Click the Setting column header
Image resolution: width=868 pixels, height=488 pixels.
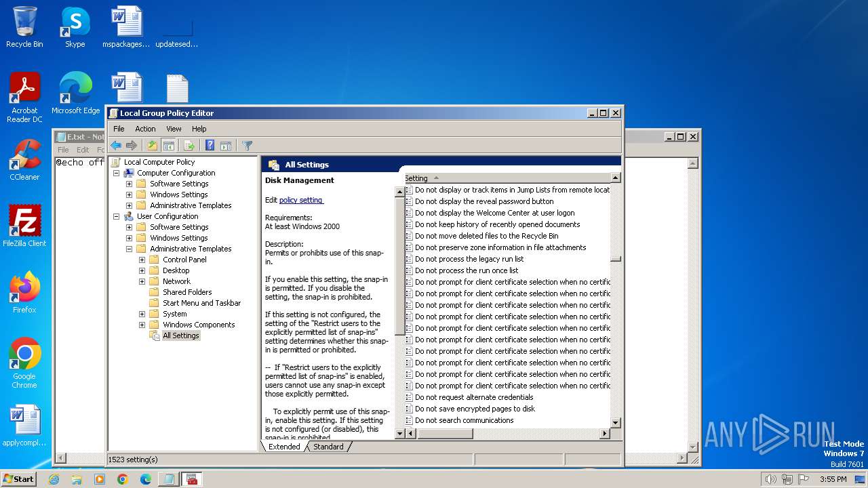(506, 178)
